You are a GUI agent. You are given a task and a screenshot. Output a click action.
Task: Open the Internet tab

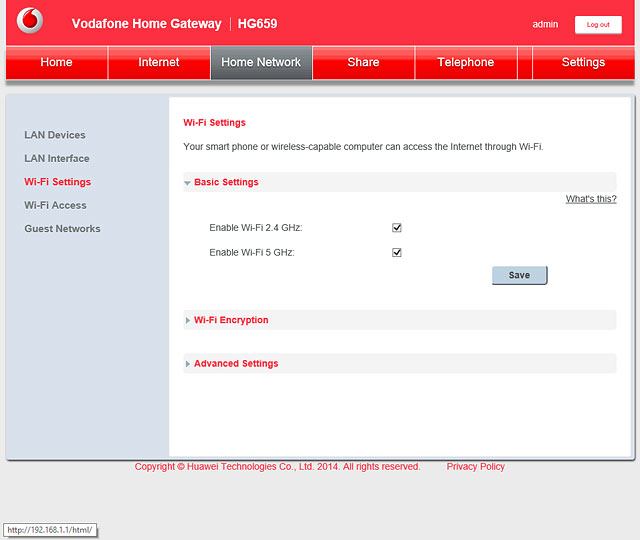click(x=159, y=62)
